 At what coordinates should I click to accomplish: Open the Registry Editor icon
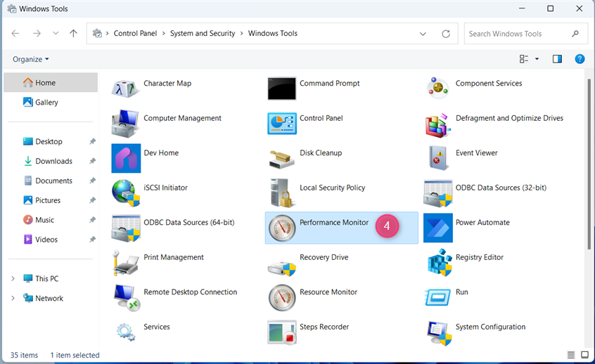pyautogui.click(x=440, y=262)
